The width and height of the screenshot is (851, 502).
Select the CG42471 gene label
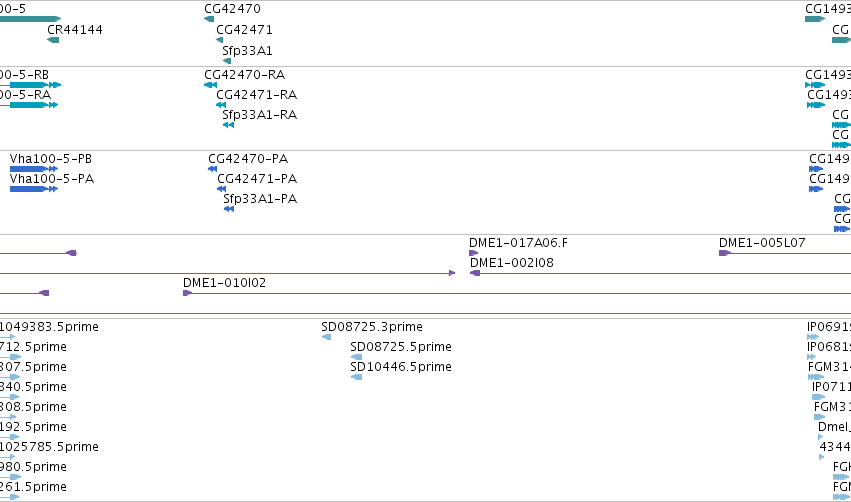(x=244, y=29)
